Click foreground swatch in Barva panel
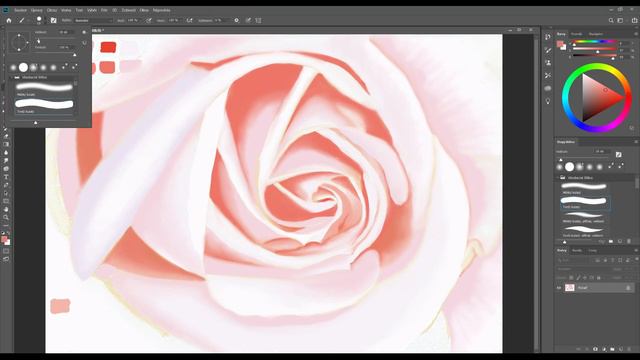The image size is (640, 360). point(560,44)
